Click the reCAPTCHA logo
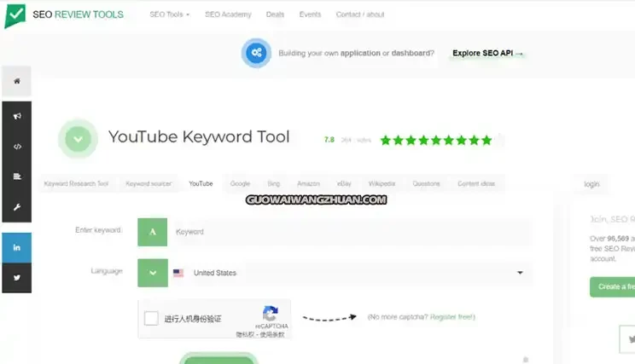Viewport: 635px width, 364px height. 270,314
